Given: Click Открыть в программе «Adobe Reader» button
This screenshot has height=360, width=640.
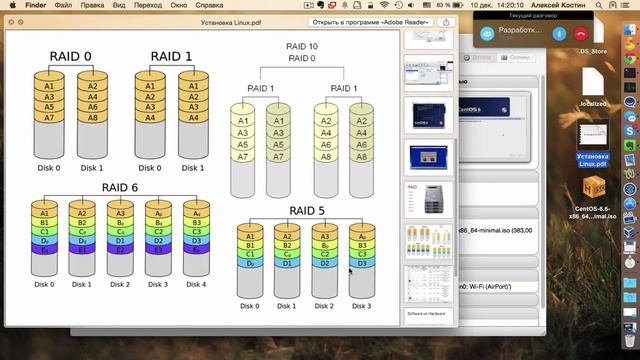Looking at the screenshot, I should (371, 22).
